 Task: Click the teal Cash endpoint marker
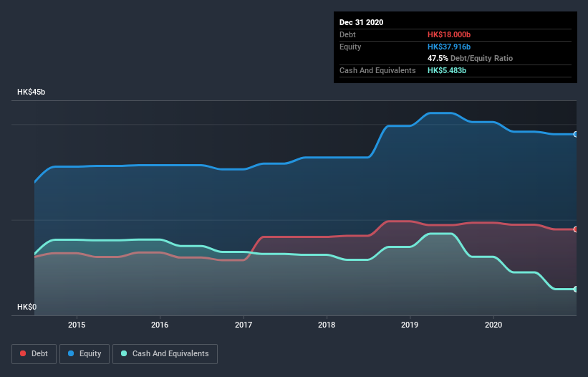[576, 290]
